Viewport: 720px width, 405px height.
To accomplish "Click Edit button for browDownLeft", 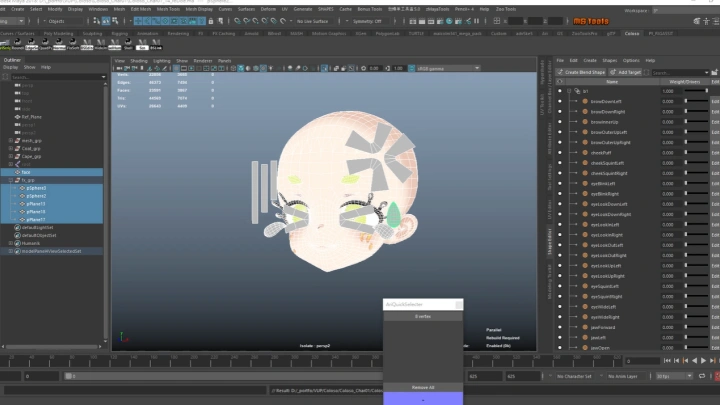I will pyautogui.click(x=715, y=101).
